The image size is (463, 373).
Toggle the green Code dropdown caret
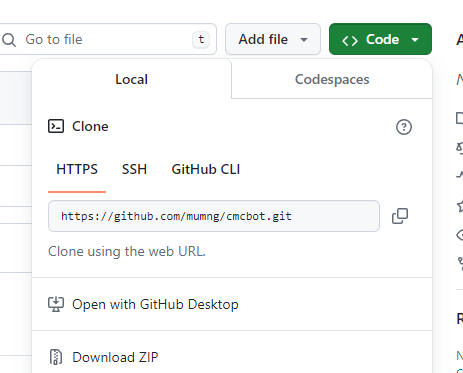pyautogui.click(x=415, y=40)
